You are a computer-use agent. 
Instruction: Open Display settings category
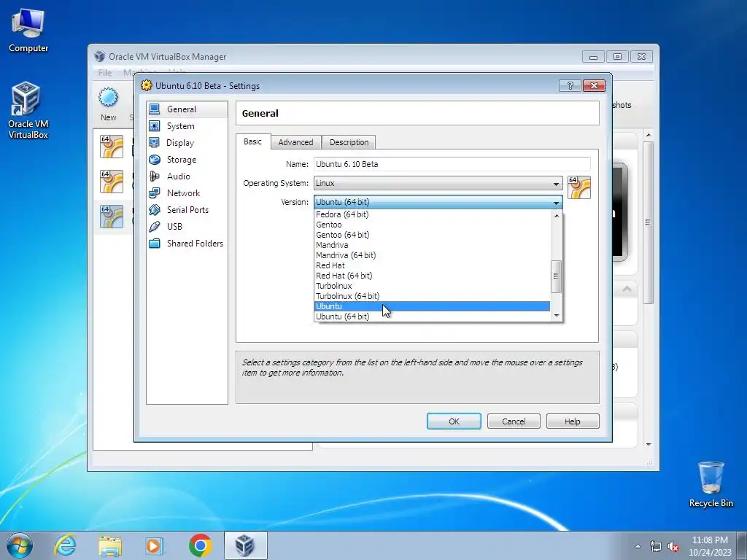click(187, 142)
